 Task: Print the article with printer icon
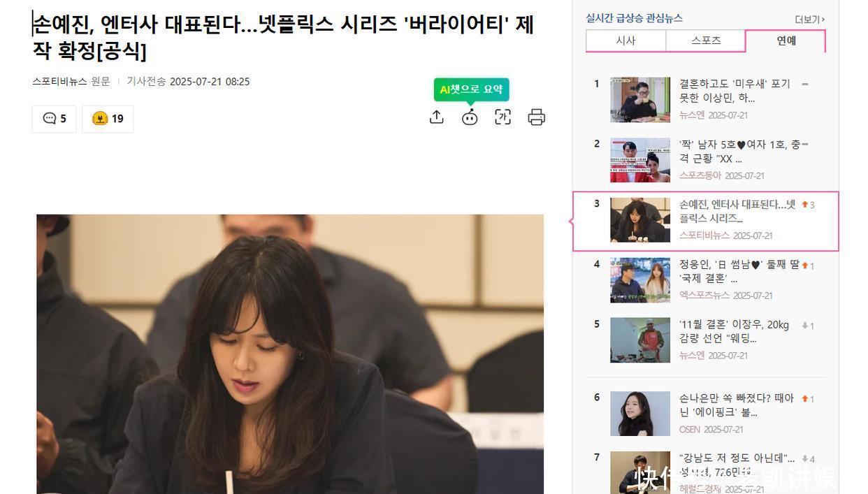(x=536, y=117)
